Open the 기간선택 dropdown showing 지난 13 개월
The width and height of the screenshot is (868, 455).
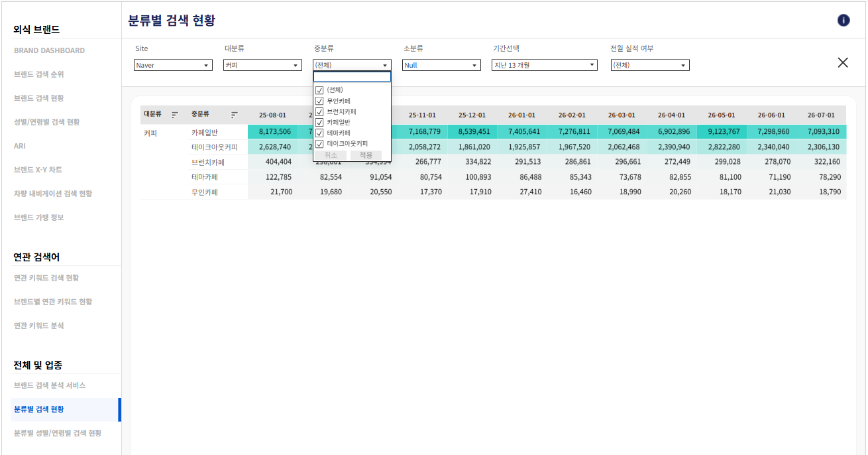pos(545,65)
